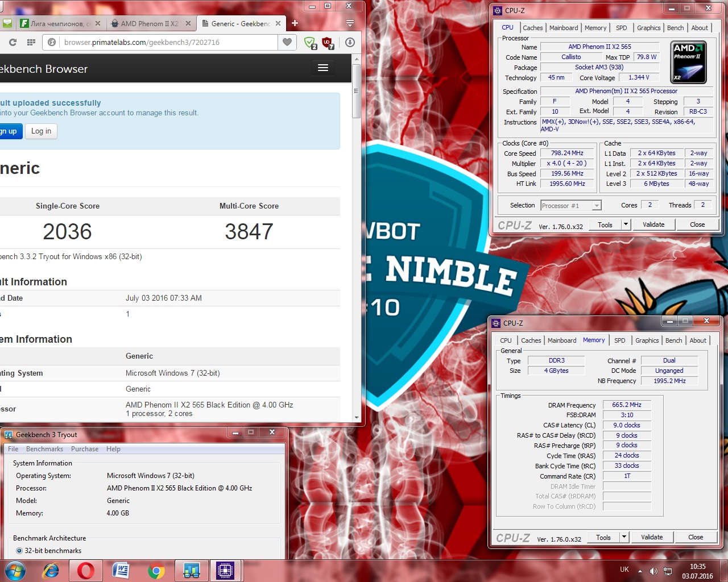Image resolution: width=728 pixels, height=582 pixels.
Task: Switch to Opera in the taskbar
Action: point(86,571)
